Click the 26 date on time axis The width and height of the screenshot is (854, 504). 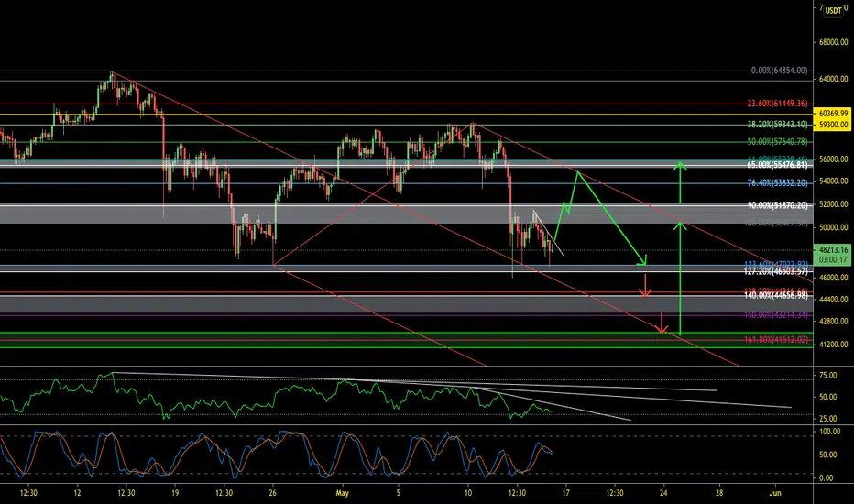pyautogui.click(x=273, y=493)
